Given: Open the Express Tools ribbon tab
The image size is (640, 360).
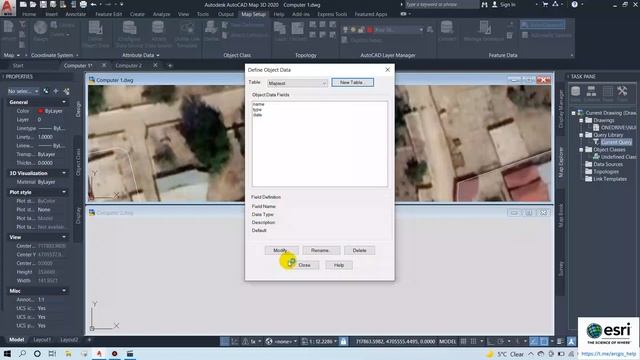Looking at the screenshot, I should click(332, 14).
